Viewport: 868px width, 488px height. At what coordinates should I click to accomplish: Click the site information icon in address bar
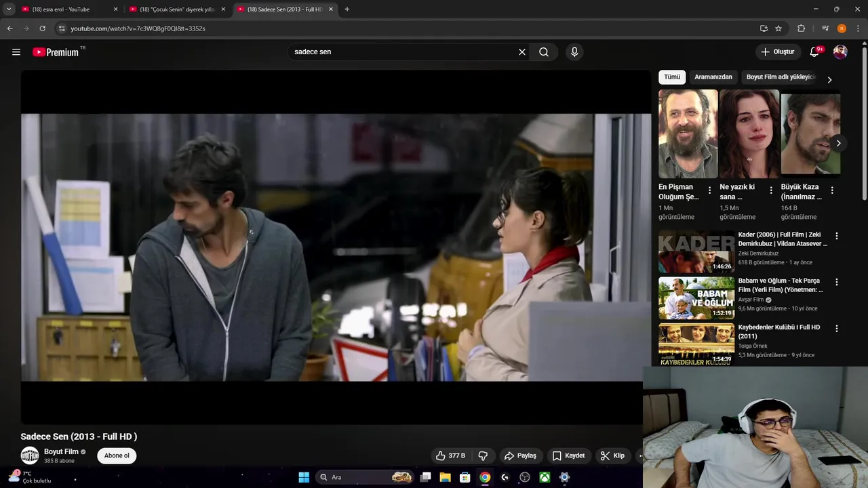62,28
